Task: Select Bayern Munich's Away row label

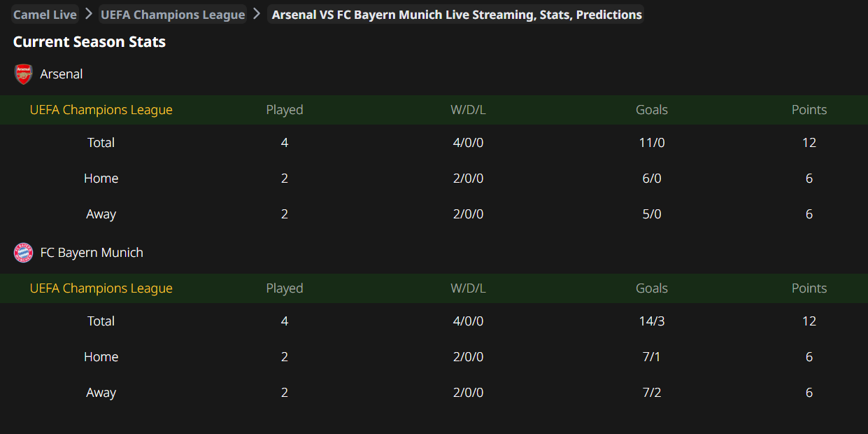Action: click(x=101, y=393)
